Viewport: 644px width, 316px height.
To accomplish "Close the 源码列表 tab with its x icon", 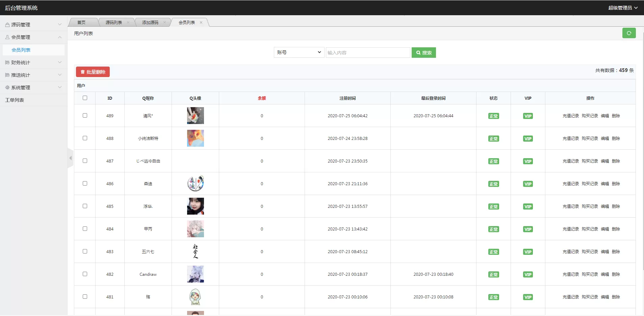I will [x=128, y=23].
